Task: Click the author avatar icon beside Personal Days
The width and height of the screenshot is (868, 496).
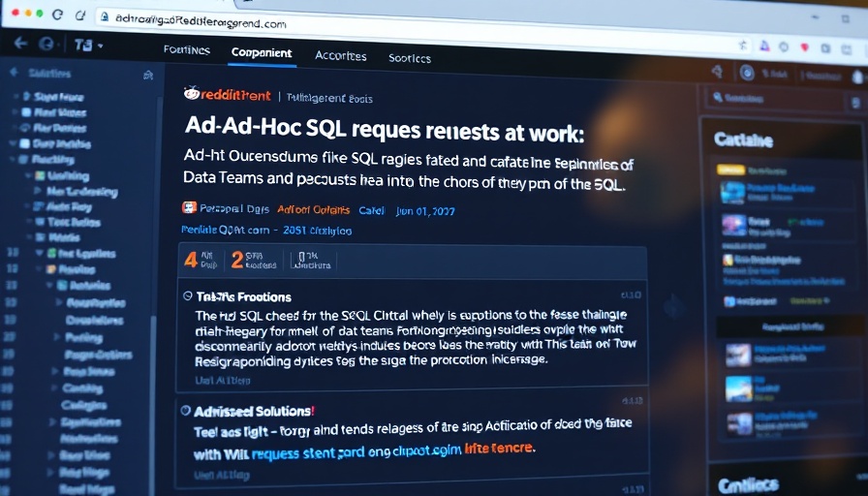Action: [189, 207]
